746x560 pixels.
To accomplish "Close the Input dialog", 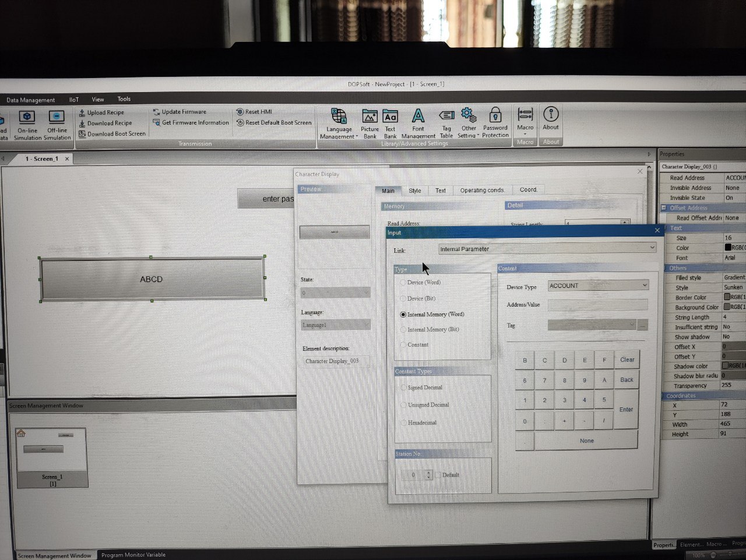I will pyautogui.click(x=657, y=230).
